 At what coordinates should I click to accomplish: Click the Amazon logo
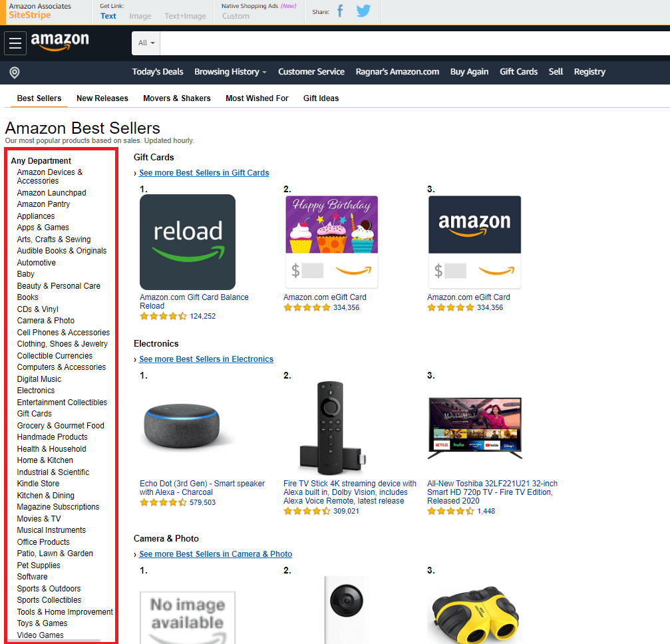(60, 42)
